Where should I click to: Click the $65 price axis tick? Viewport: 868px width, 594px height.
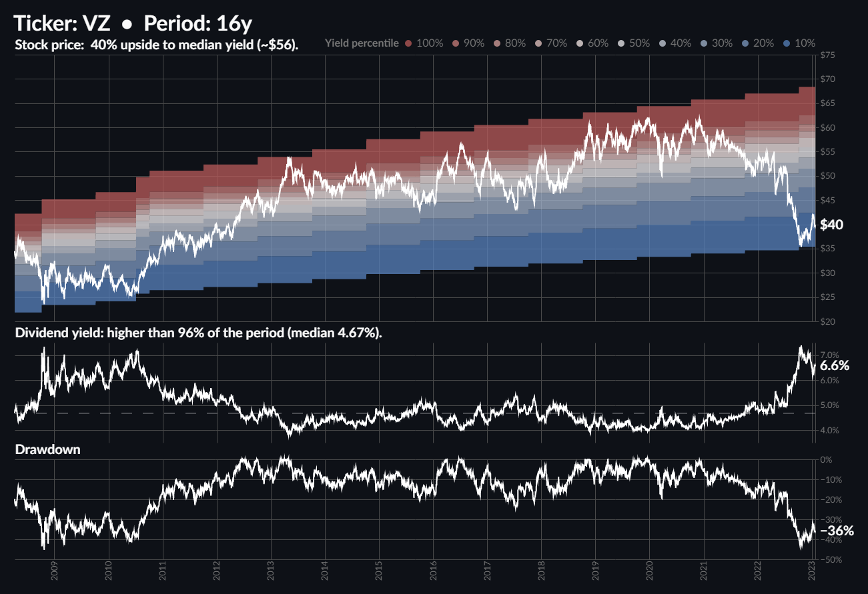[x=827, y=103]
